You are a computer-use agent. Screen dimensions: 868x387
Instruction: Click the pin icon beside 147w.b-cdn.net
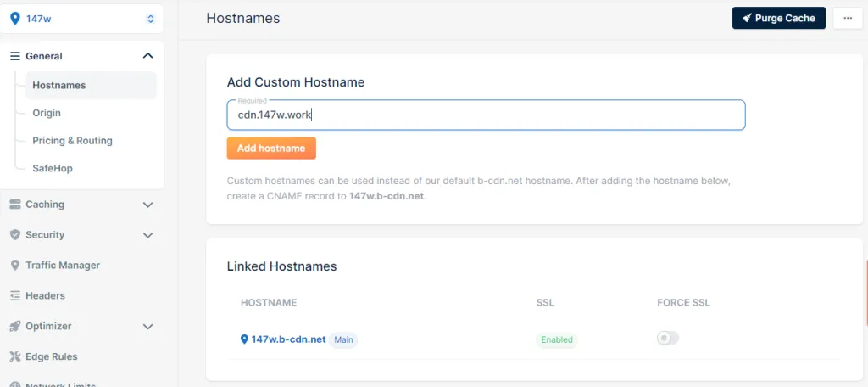click(244, 339)
